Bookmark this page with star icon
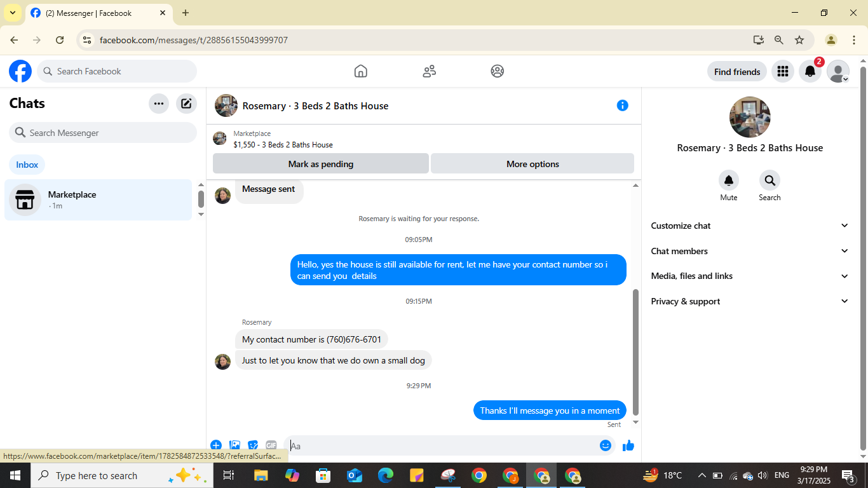The width and height of the screenshot is (868, 488). [799, 40]
